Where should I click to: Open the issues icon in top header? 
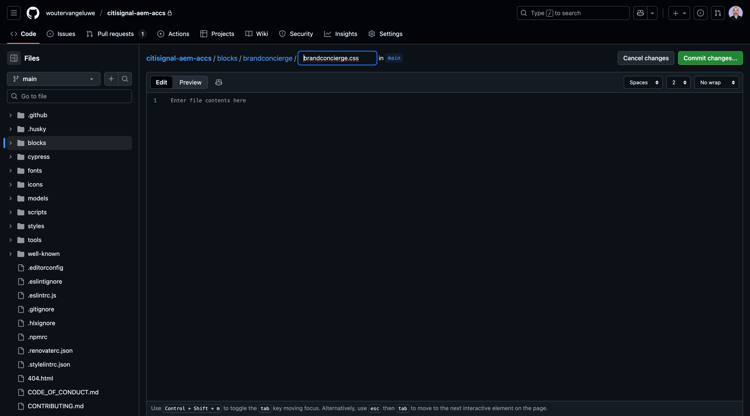click(x=700, y=13)
